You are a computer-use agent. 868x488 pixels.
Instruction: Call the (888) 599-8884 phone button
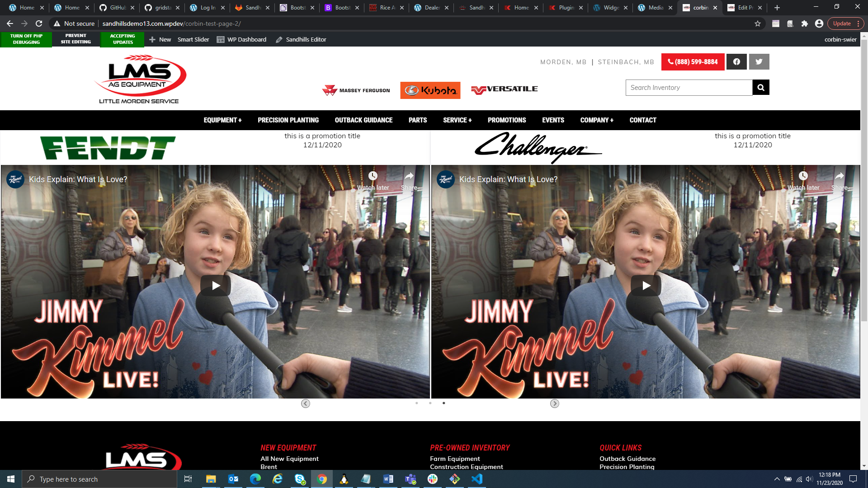(x=693, y=62)
